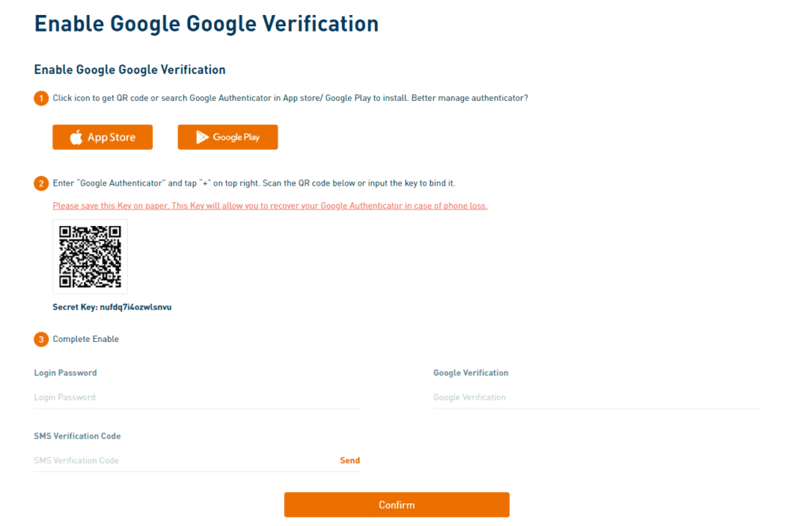This screenshot has height=526, width=812.
Task: Click the orange step 2 number badge
Action: pos(41,183)
